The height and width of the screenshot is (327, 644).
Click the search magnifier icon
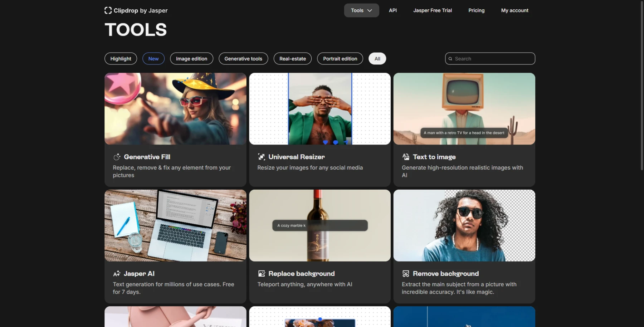450,59
